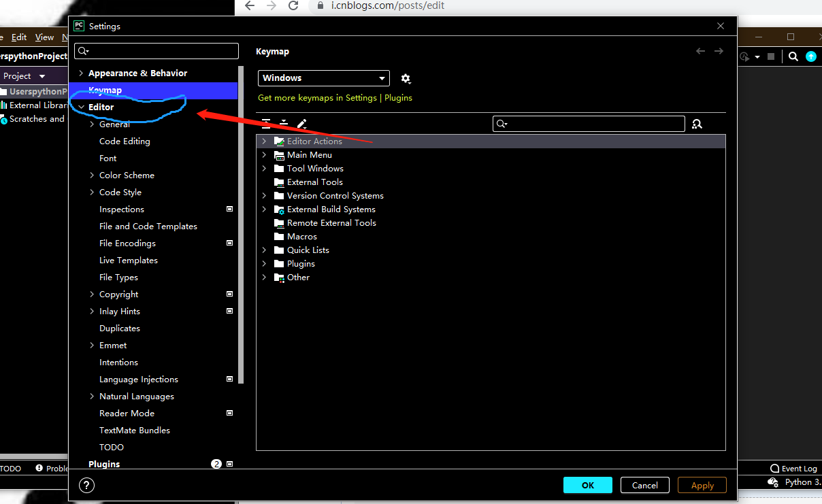Click run with coverage clock icon

745,57
